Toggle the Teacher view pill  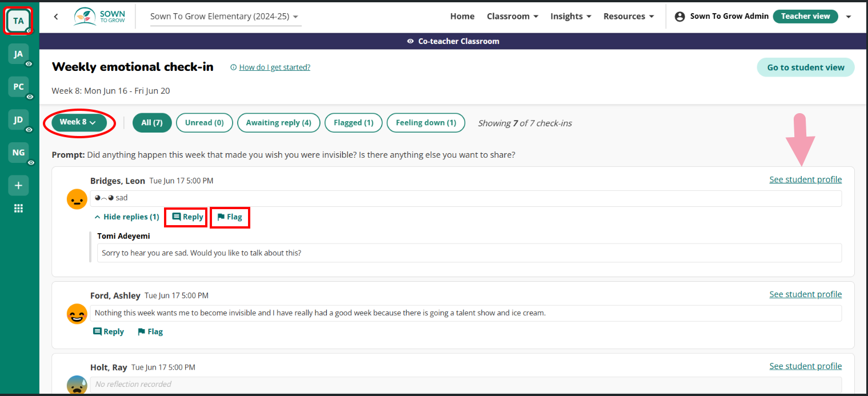click(x=805, y=17)
